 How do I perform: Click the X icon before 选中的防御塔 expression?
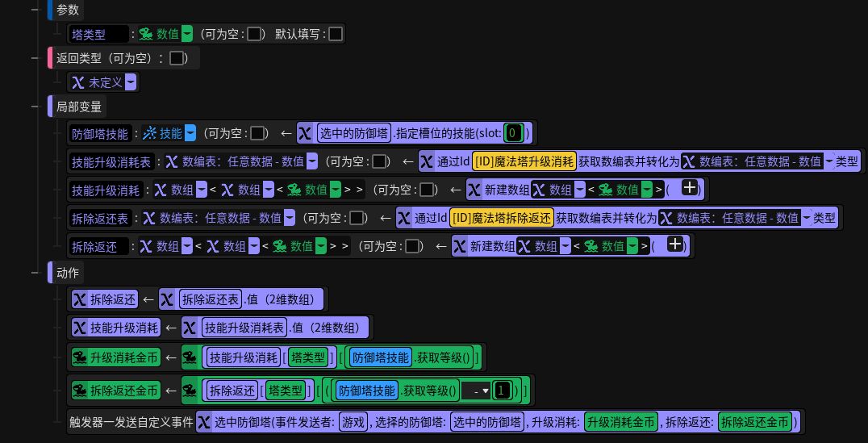[x=305, y=133]
